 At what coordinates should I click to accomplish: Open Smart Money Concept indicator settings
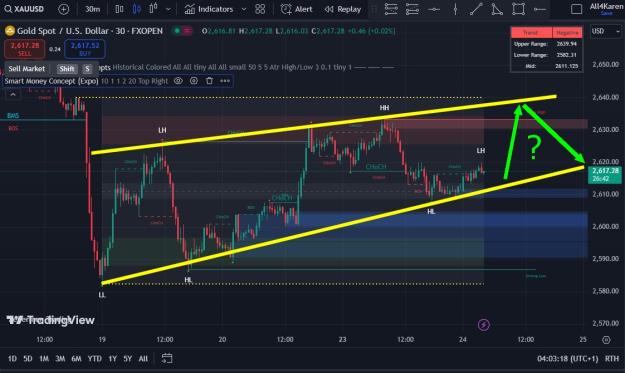(194, 81)
